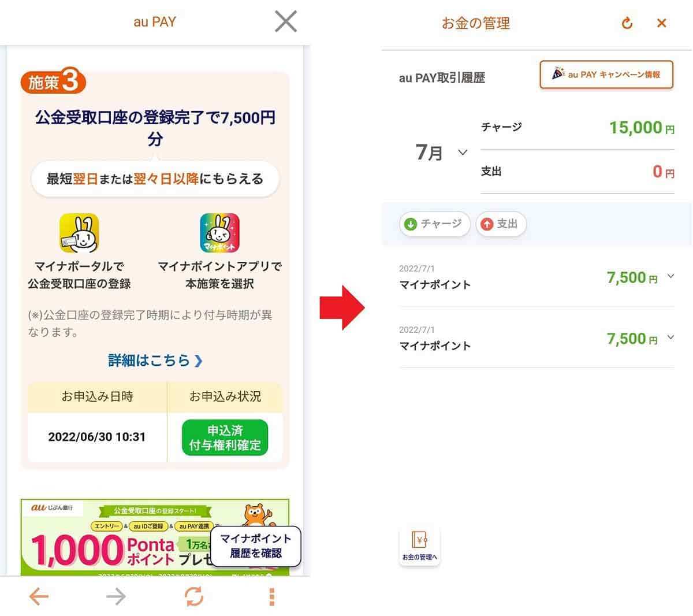Viewport: 693px width, 616px height.
Task: Close the au PAY browser page
Action: [286, 21]
